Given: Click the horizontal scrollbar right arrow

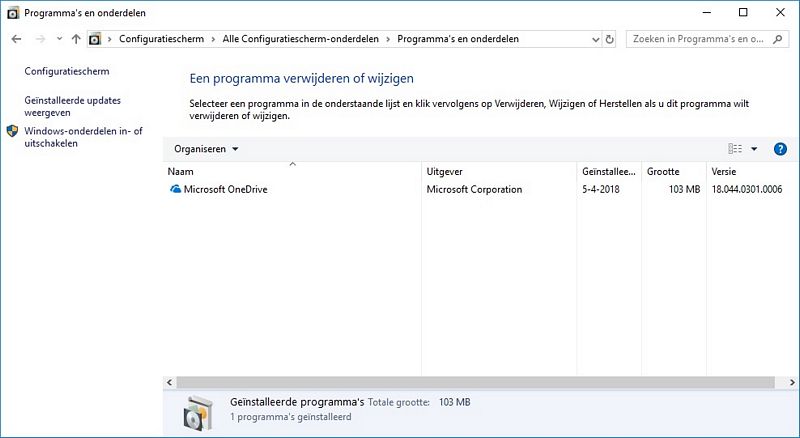Looking at the screenshot, I should point(792,382).
